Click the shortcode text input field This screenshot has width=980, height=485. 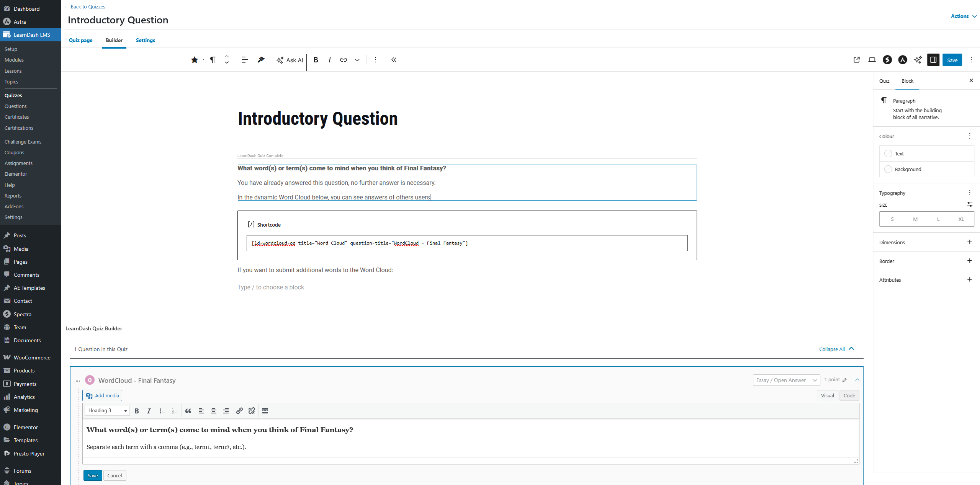pyautogui.click(x=467, y=243)
